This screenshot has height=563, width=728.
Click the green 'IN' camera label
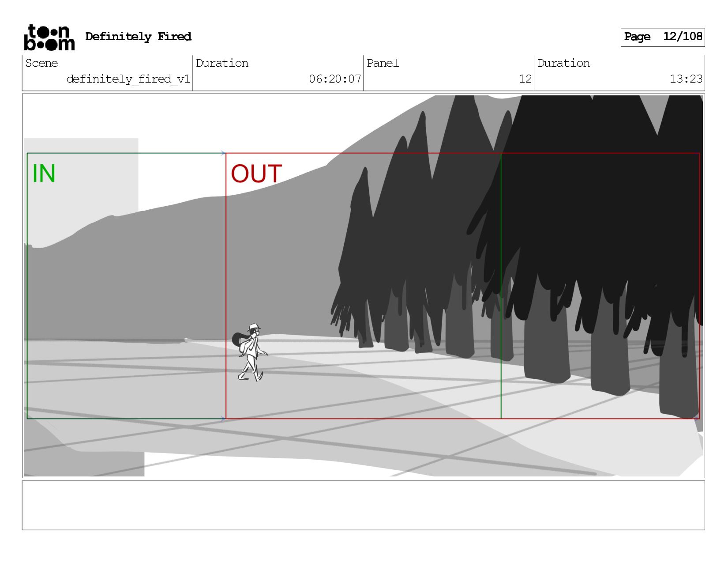[44, 174]
